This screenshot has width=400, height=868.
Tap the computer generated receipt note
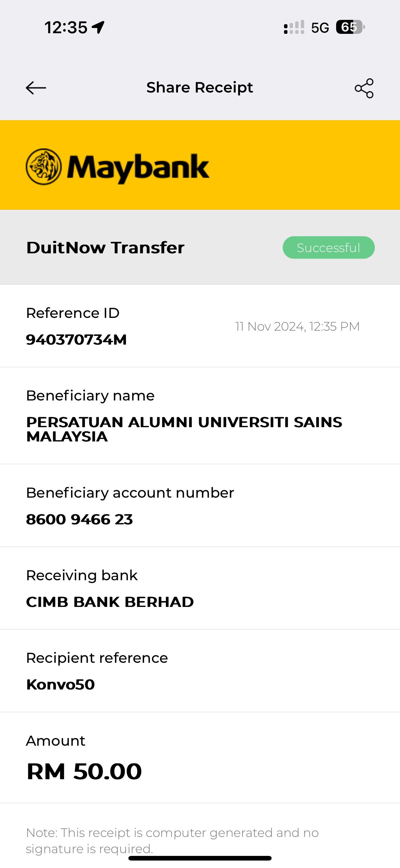tap(172, 840)
